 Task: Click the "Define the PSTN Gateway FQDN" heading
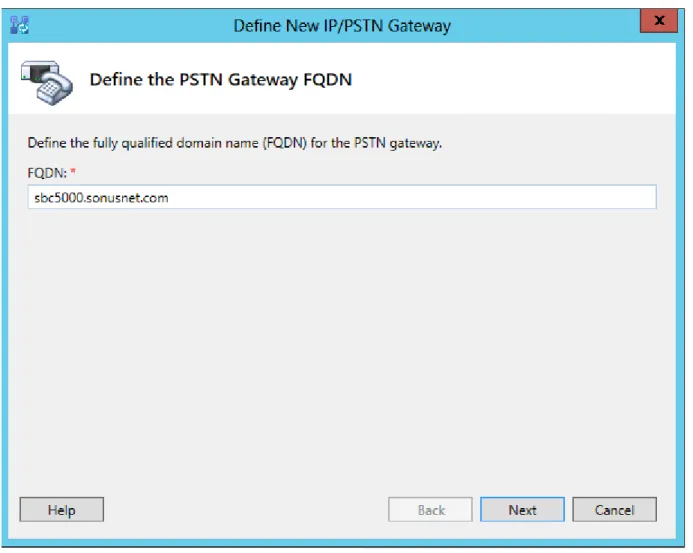click(x=221, y=80)
